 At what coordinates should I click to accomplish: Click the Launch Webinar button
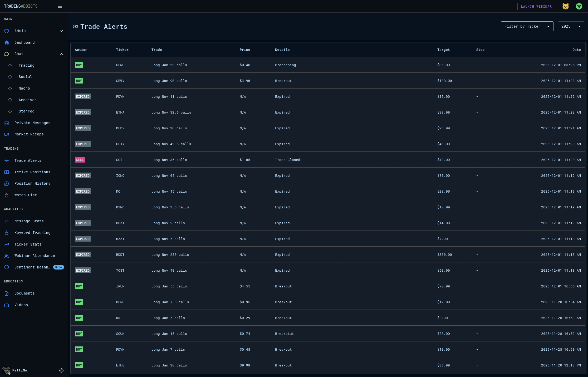[536, 6]
